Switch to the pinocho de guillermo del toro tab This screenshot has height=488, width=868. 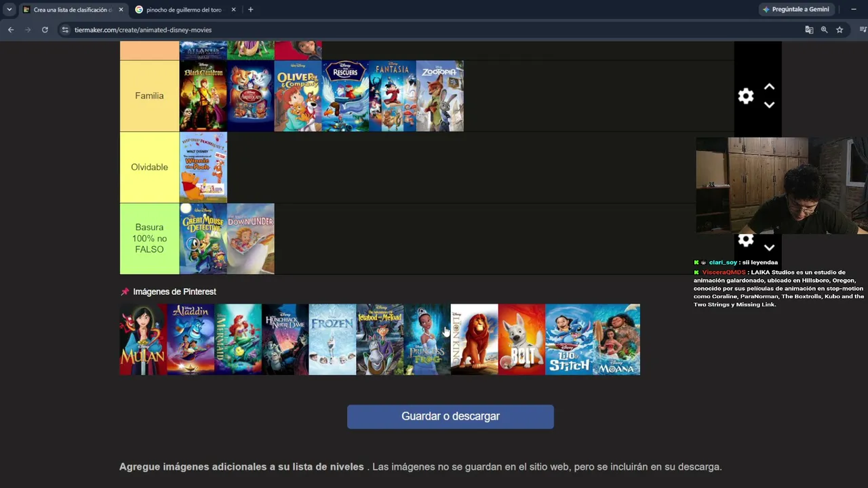[185, 9]
